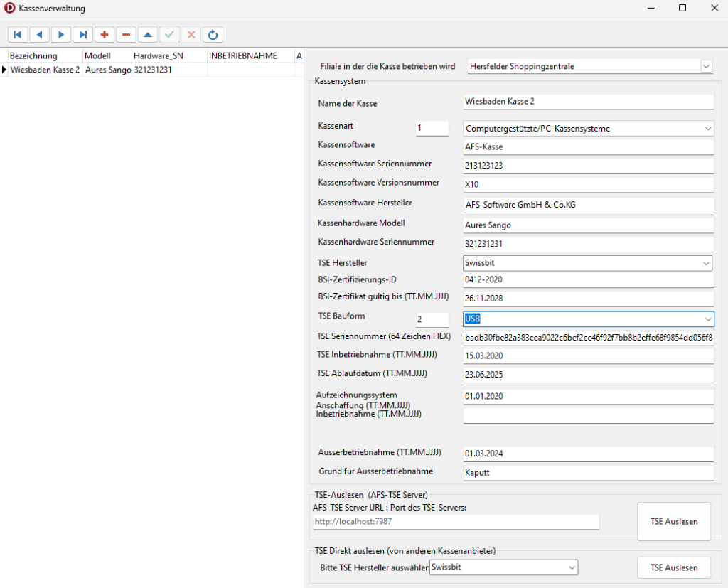Screen dimensions: 728x588
Task: Close the Kassenverwaltung window
Action: coord(714,8)
